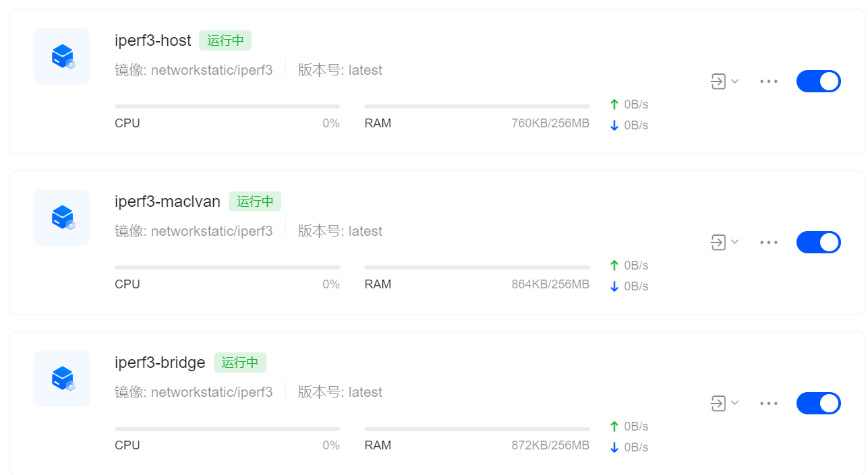Click the iperf3-maclvan container cube icon

[62, 218]
